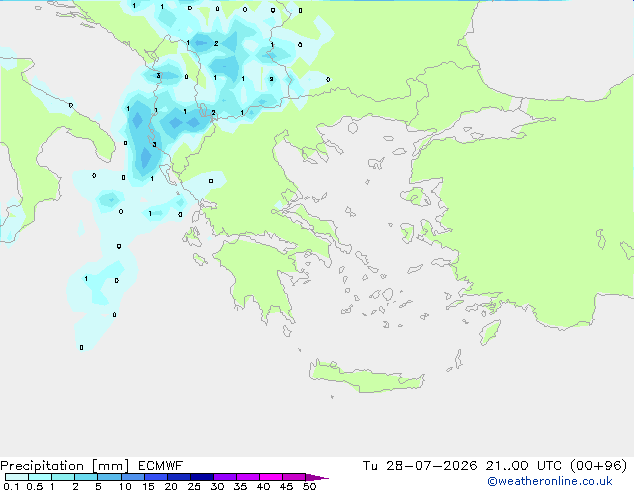Select the 30–35 mm purple swatch

pyautogui.click(x=224, y=477)
